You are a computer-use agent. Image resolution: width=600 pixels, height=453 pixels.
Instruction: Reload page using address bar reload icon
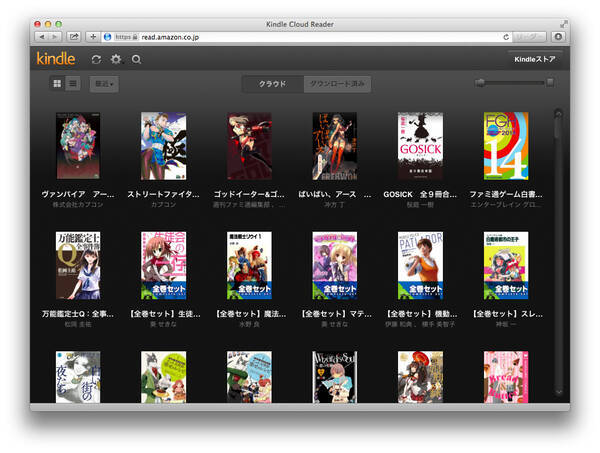pos(506,36)
